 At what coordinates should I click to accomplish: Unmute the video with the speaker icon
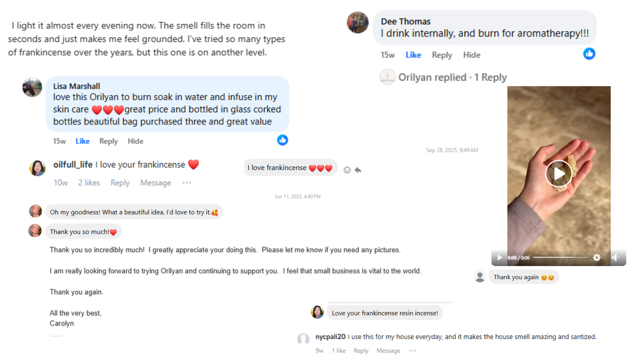click(x=615, y=257)
